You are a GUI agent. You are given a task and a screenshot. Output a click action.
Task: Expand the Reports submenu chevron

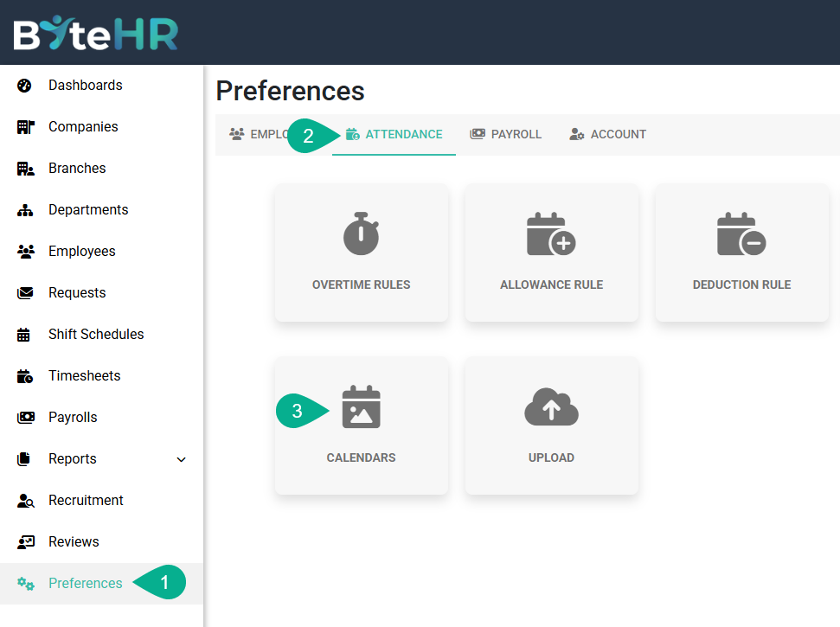(x=182, y=459)
